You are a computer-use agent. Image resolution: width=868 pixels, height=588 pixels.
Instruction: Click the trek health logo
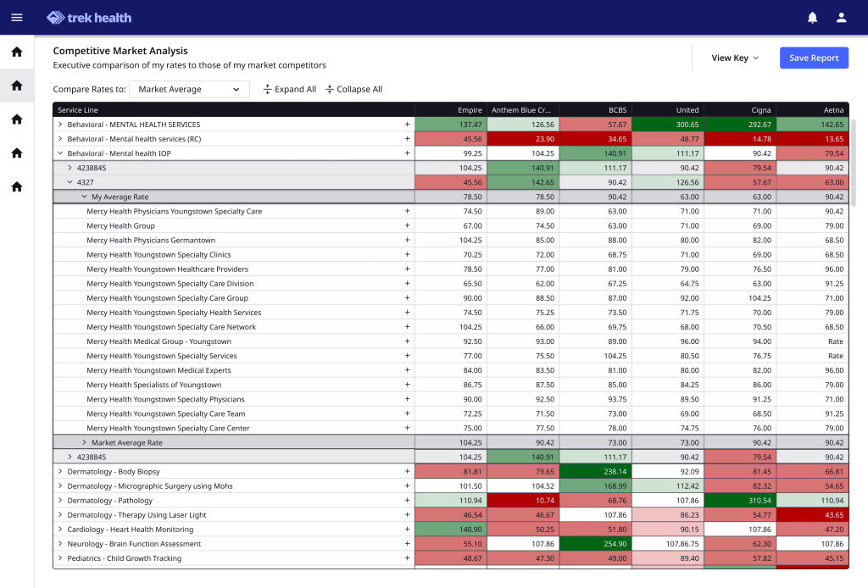click(90, 17)
